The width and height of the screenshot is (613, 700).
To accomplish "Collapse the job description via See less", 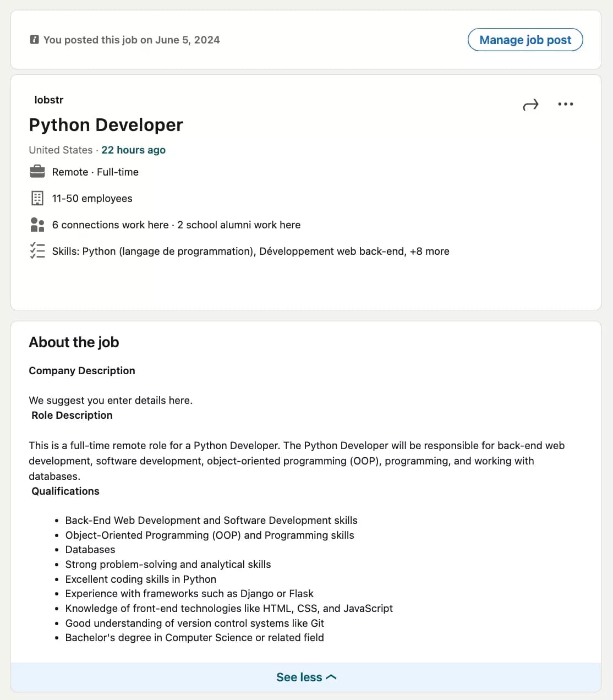I will pos(299,677).
